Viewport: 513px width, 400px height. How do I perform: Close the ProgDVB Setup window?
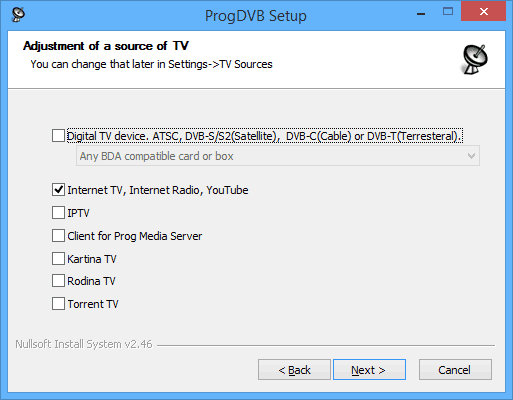pyautogui.click(x=484, y=12)
